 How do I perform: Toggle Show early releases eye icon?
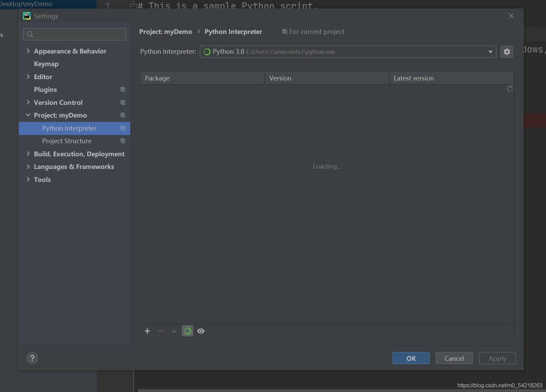pyautogui.click(x=201, y=331)
